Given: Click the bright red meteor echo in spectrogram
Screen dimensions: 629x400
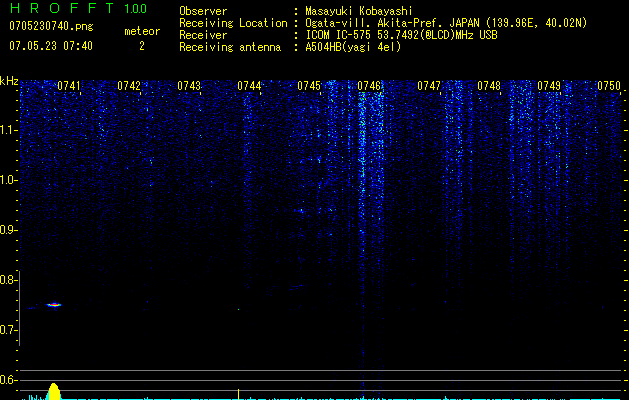Looking at the screenshot, I should coord(54,305).
